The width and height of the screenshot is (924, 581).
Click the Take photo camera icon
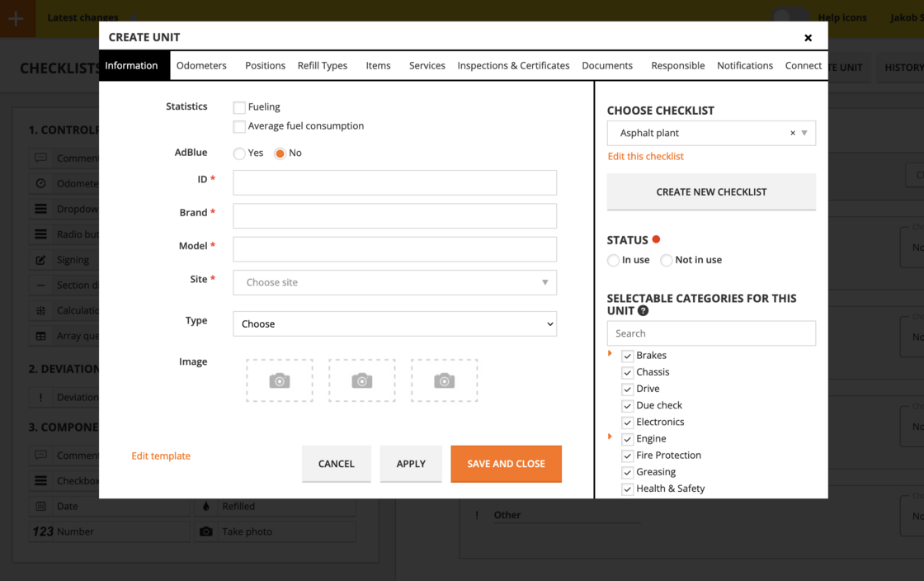[x=206, y=531]
